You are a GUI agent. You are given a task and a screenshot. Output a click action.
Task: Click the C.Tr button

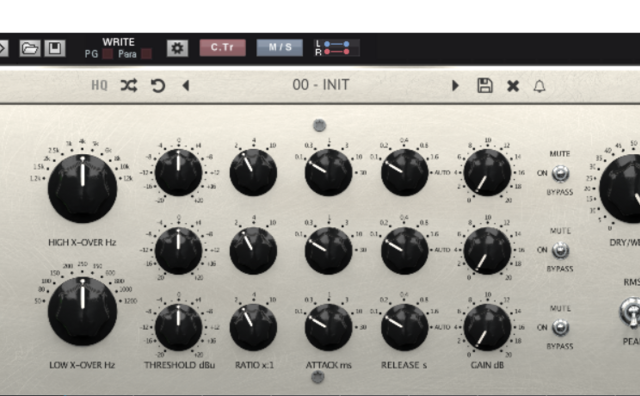tap(222, 48)
